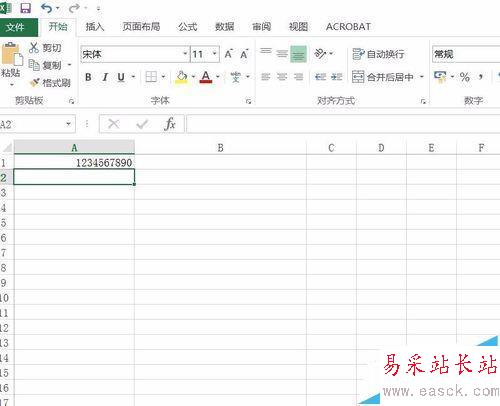Cancel formula entry X icon

(x=114, y=124)
